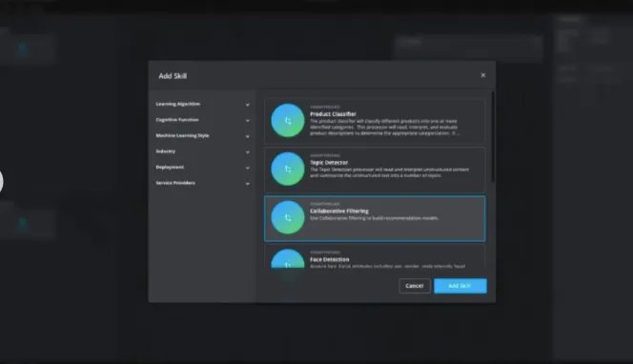Viewport: 633px width, 364px height.
Task: Select the Face Detection title
Action: click(330, 259)
